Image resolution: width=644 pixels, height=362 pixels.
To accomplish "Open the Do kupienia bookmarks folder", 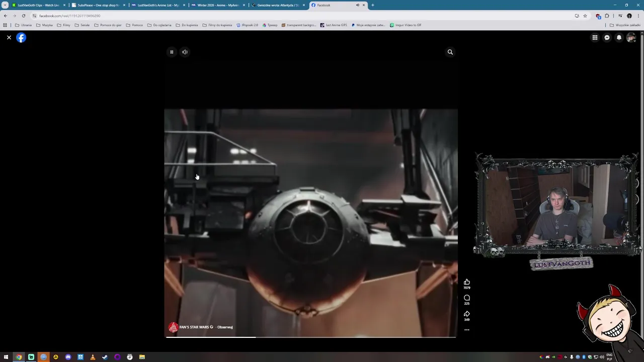I will click(187, 25).
